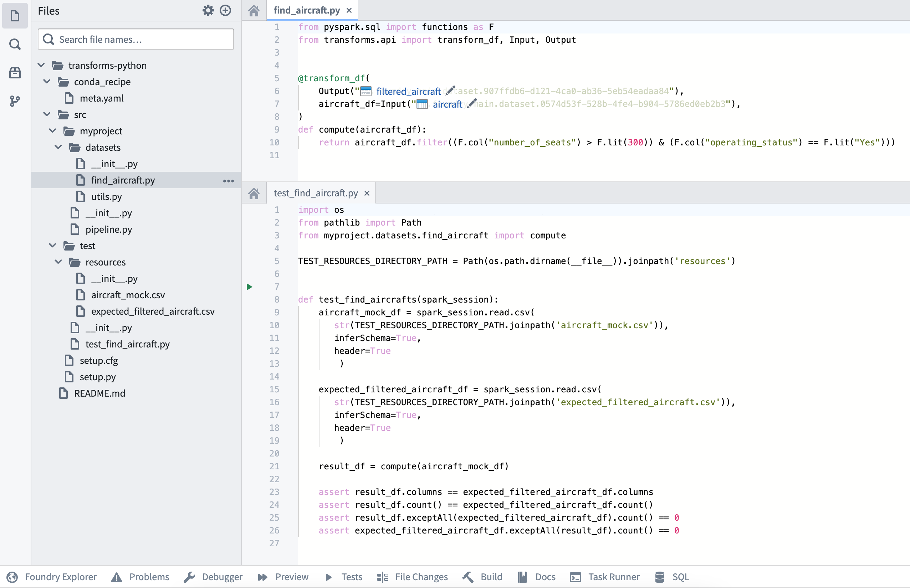Click the home icon beside find_aircraft.py tab

click(254, 10)
